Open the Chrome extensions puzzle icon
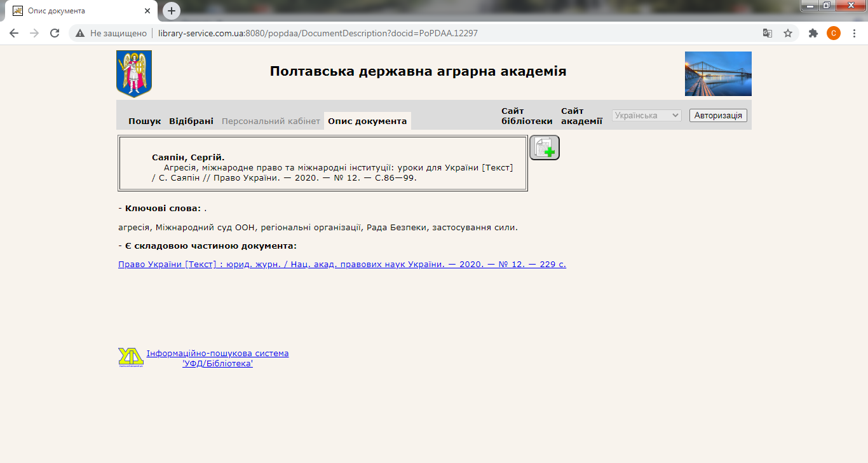The width and height of the screenshot is (868, 463). click(x=813, y=33)
